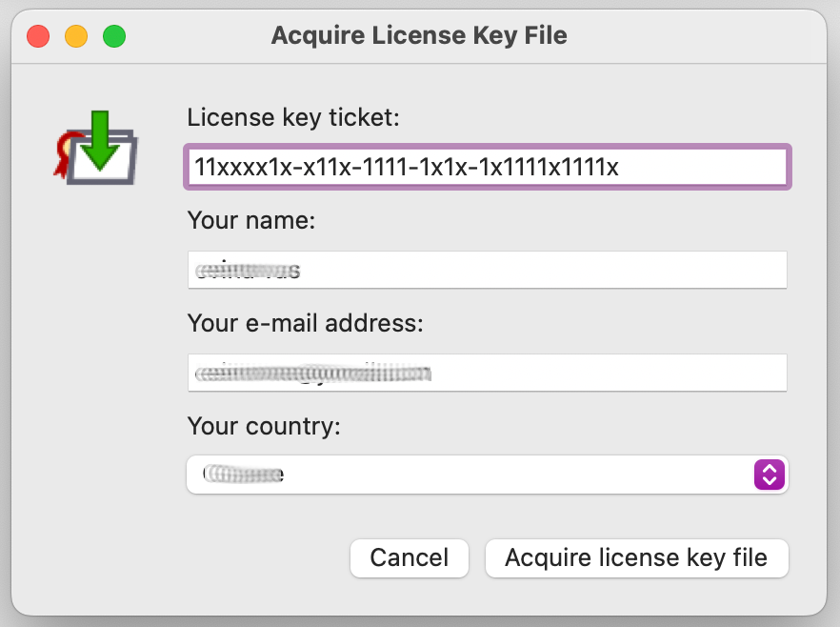Select the License key ticket input field
Viewport: 840px width, 627px height.
(x=487, y=167)
